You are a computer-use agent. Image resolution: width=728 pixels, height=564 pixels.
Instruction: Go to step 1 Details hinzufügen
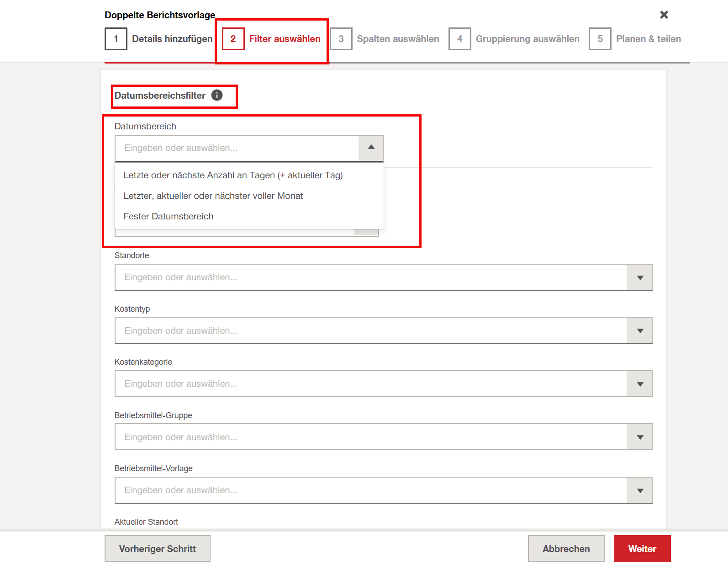coord(159,39)
